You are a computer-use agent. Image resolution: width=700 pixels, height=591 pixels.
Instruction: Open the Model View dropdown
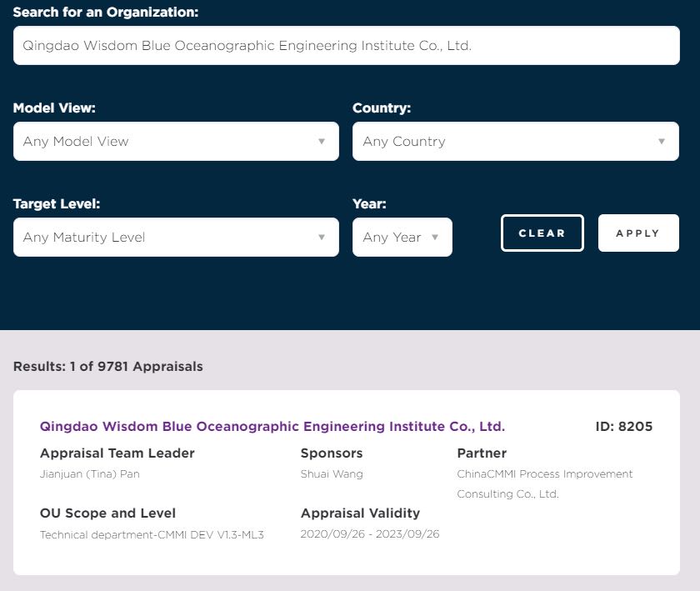pos(176,141)
